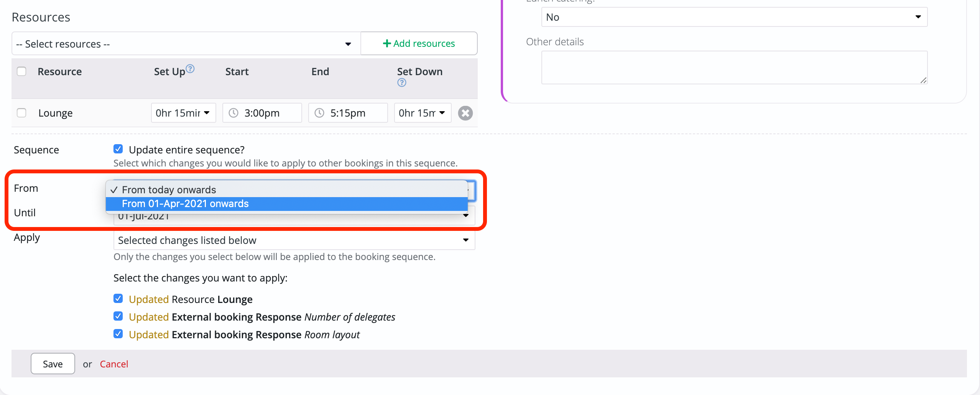Toggle the Lounge row selection checkbox
This screenshot has height=395, width=980.
click(21, 113)
